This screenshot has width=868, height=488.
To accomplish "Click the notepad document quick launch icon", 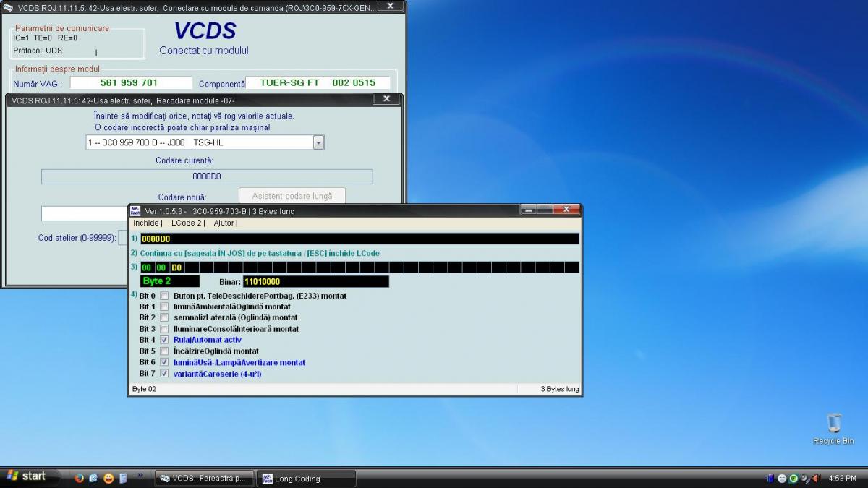I will (123, 478).
